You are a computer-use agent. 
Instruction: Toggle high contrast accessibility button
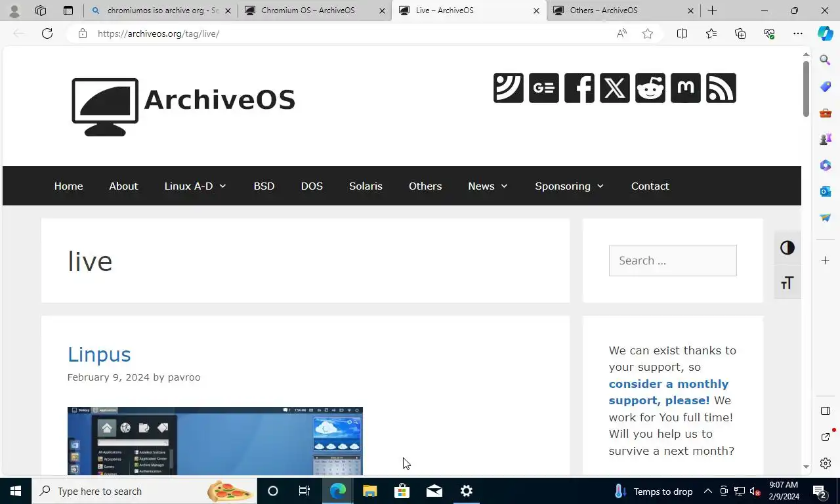pyautogui.click(x=787, y=247)
